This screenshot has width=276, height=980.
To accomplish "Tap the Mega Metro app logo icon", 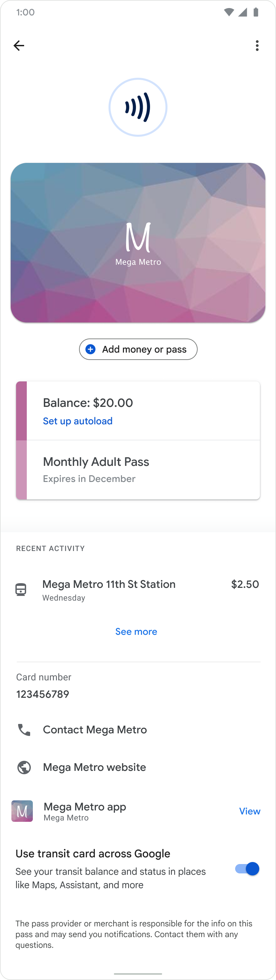I will [x=22, y=811].
